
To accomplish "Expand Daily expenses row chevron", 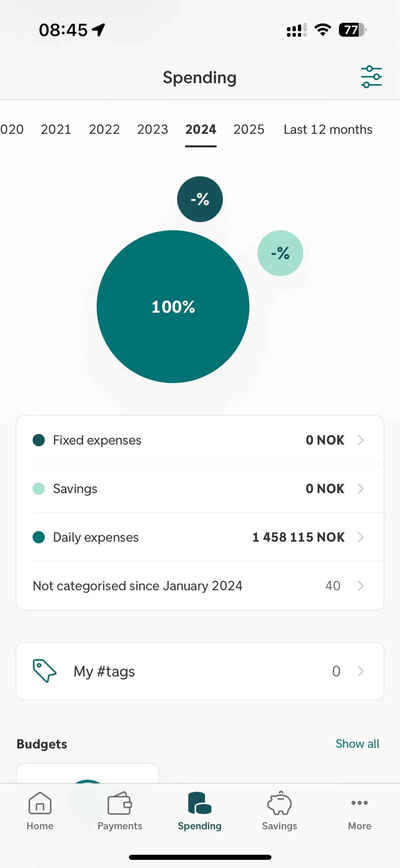I will pos(361,537).
